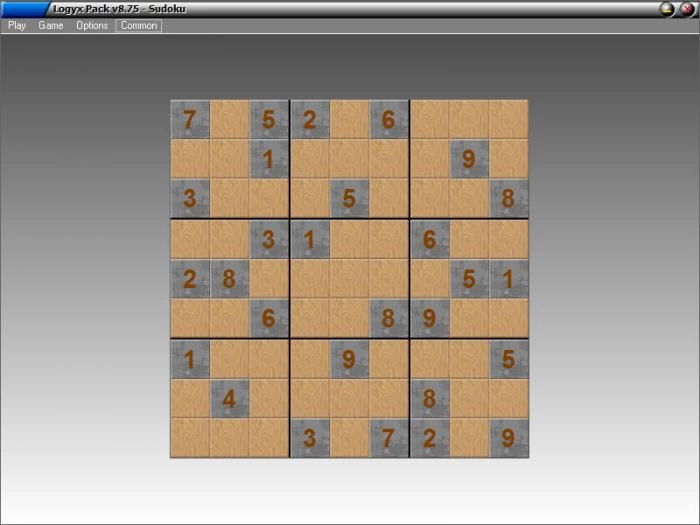Select the empty center cell of the Sudoku grid

tap(349, 279)
